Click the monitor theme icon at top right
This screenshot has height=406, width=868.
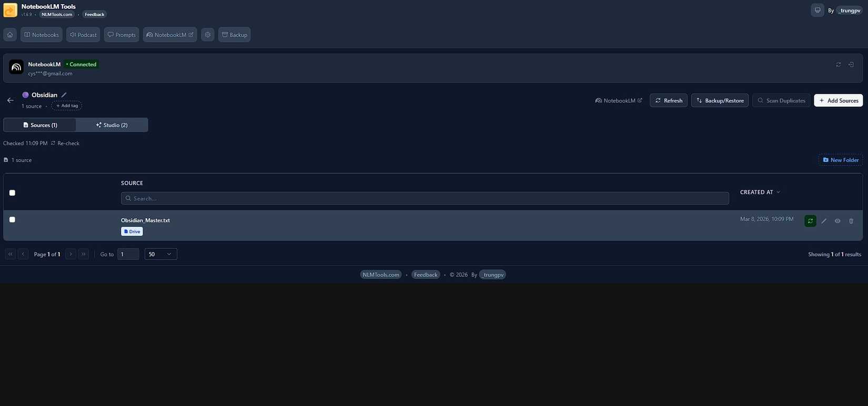click(817, 10)
